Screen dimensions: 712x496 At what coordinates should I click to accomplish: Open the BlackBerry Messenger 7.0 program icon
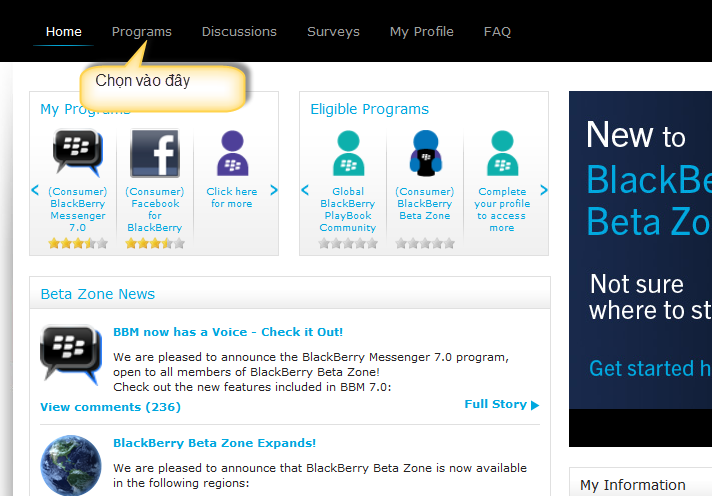coord(78,153)
